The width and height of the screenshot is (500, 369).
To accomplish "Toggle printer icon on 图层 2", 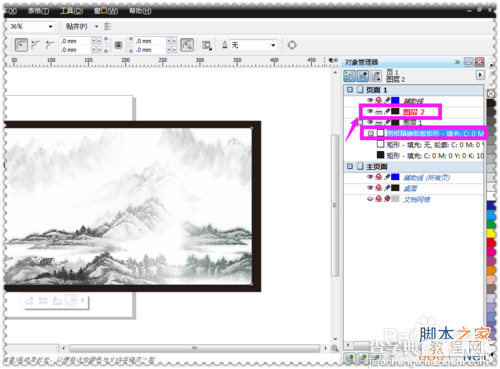I will (x=379, y=112).
